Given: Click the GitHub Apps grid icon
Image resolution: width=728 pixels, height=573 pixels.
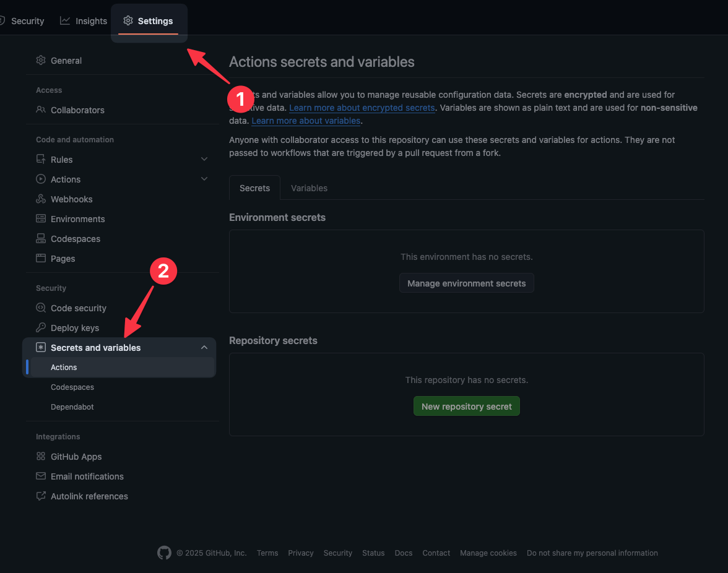Looking at the screenshot, I should [41, 457].
